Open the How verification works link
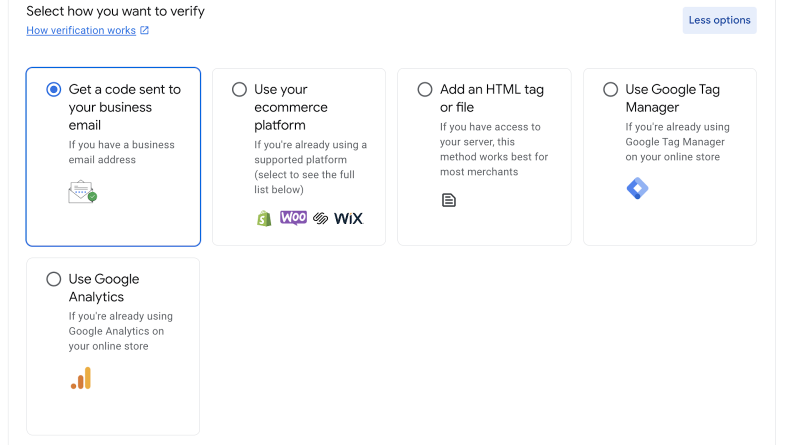The width and height of the screenshot is (800, 445). 80,31
